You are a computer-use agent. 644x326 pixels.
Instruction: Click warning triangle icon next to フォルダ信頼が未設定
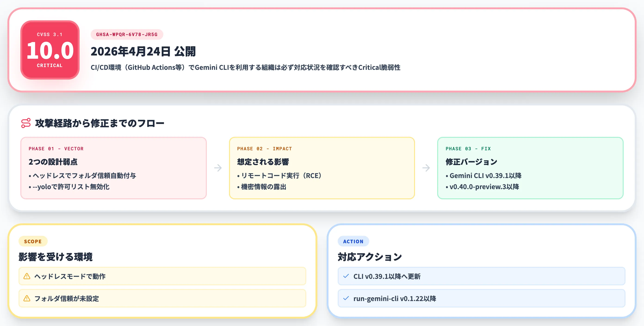click(x=27, y=298)
